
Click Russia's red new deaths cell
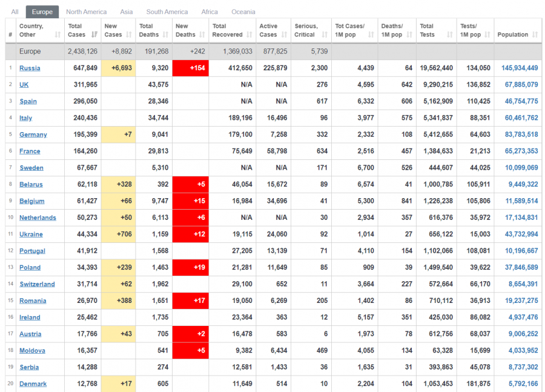191,68
